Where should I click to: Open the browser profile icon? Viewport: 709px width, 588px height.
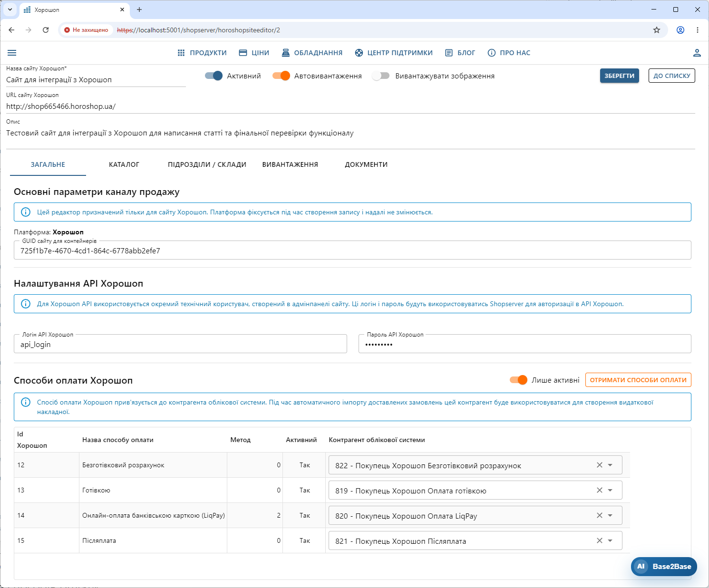[680, 30]
